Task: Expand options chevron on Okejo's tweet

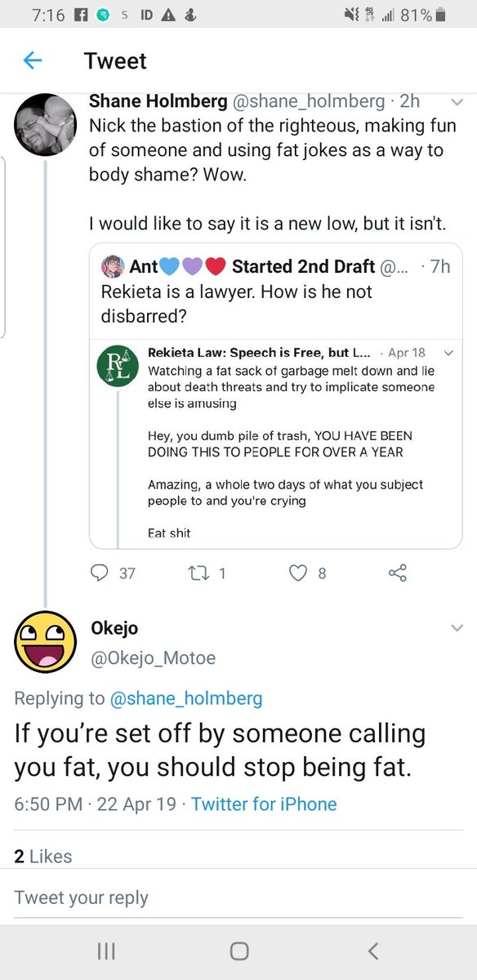Action: (457, 628)
